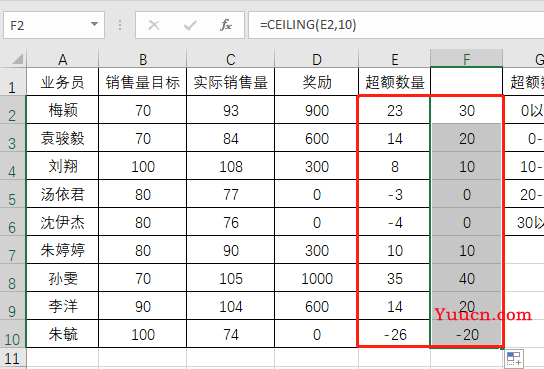This screenshot has height=369, width=544.
Task: Open Insert Function fx dialog
Action: [226, 25]
